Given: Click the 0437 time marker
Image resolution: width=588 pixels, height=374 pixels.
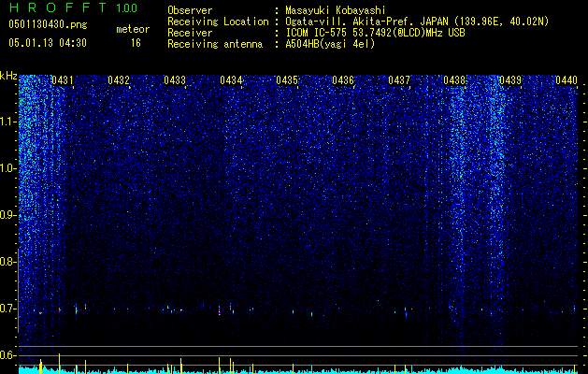Looking at the screenshot, I should pos(399,80).
